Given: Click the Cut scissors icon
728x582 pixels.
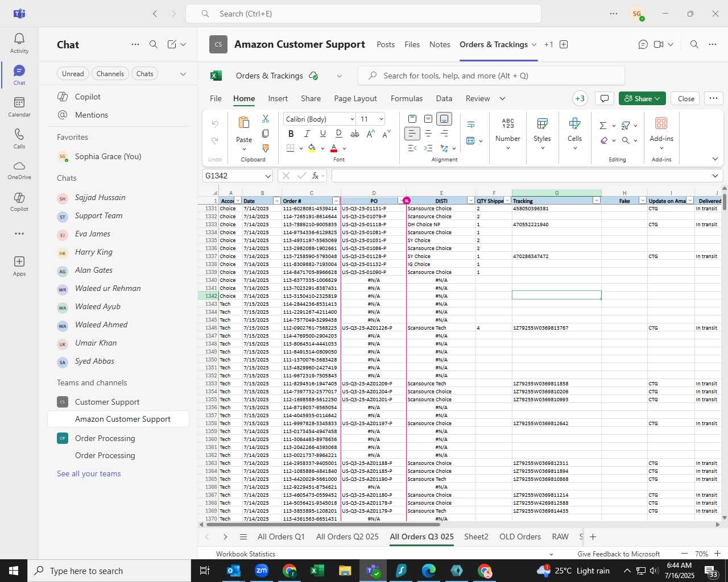Looking at the screenshot, I should 265,119.
